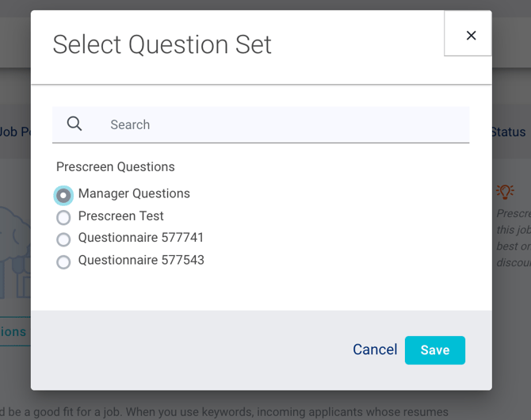Viewport: 531px width, 420px height.
Task: Click the Job tab label behind dialog
Action: [x=14, y=132]
